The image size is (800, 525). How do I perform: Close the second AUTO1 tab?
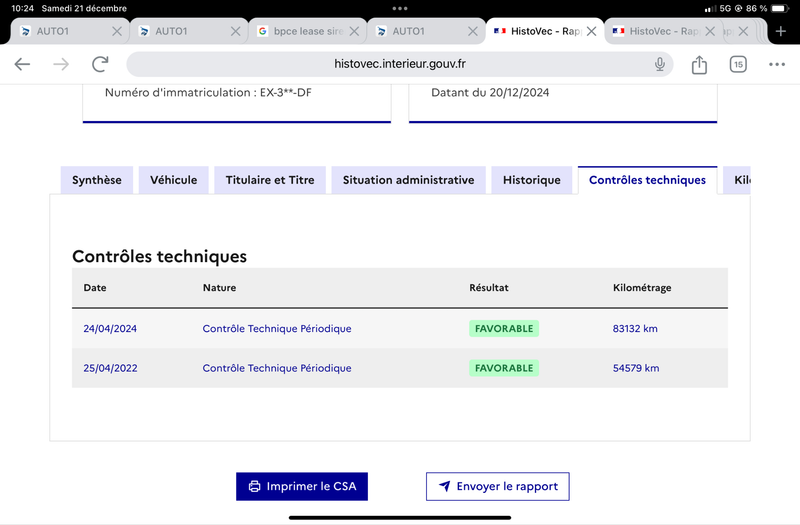[235, 31]
